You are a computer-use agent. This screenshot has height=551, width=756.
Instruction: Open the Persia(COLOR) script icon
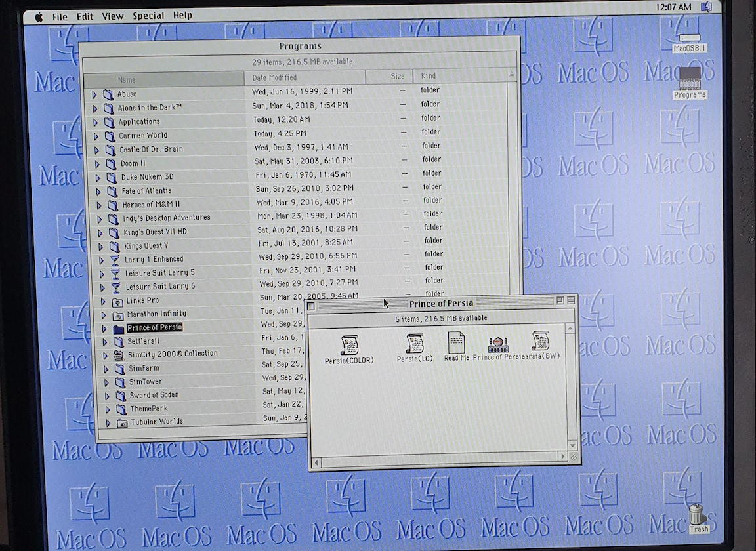click(x=349, y=345)
